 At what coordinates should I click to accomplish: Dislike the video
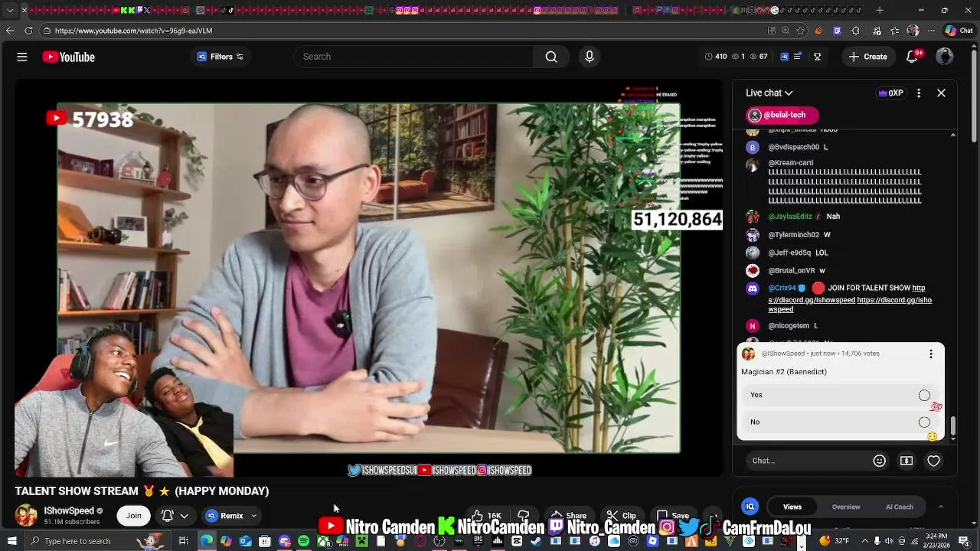point(524,516)
